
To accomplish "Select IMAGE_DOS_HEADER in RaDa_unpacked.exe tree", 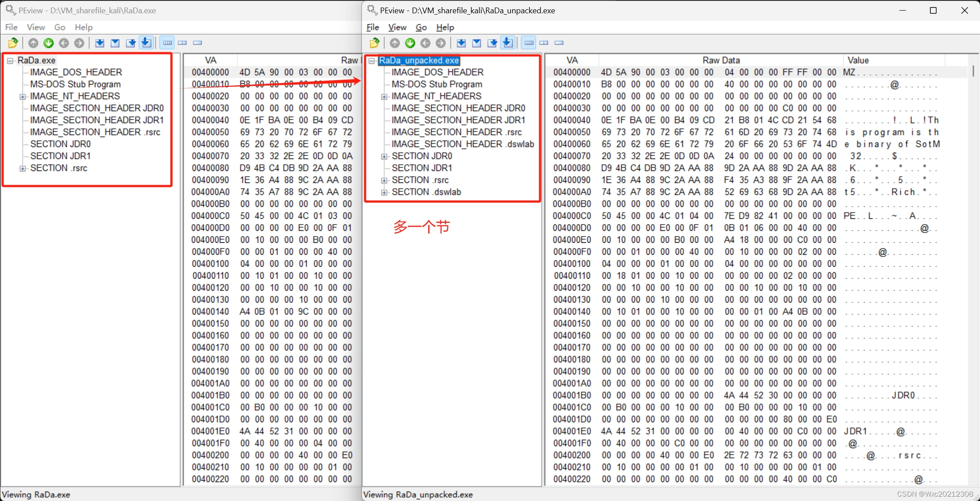I will pyautogui.click(x=438, y=72).
